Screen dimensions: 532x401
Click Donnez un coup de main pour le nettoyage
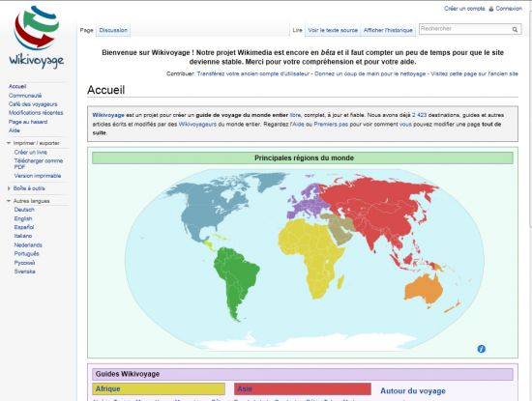369,73
